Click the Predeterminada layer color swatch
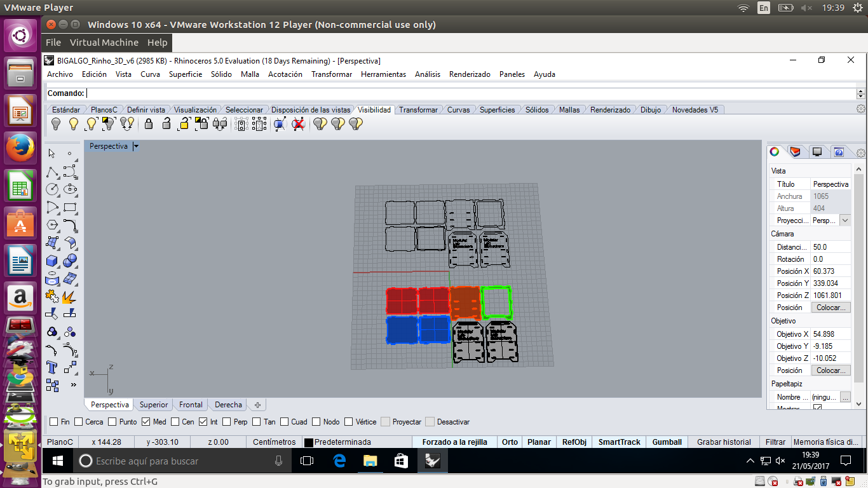This screenshot has width=868, height=488. click(309, 442)
